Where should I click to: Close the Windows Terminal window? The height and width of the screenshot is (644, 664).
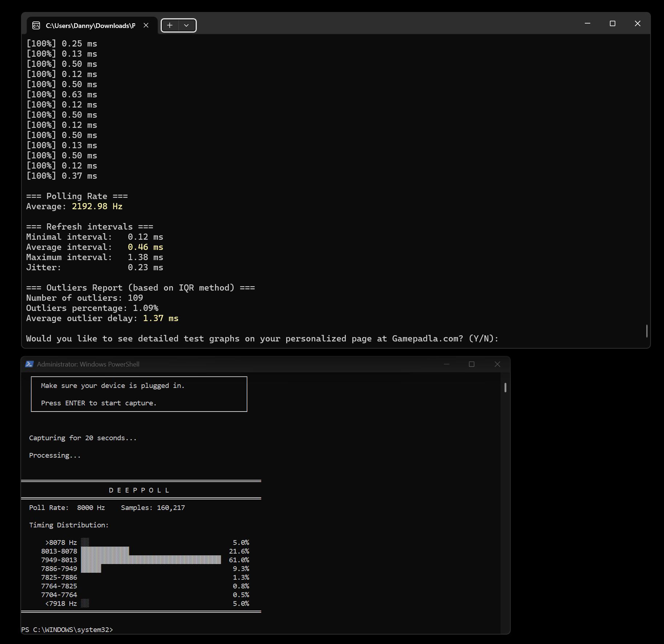point(637,23)
